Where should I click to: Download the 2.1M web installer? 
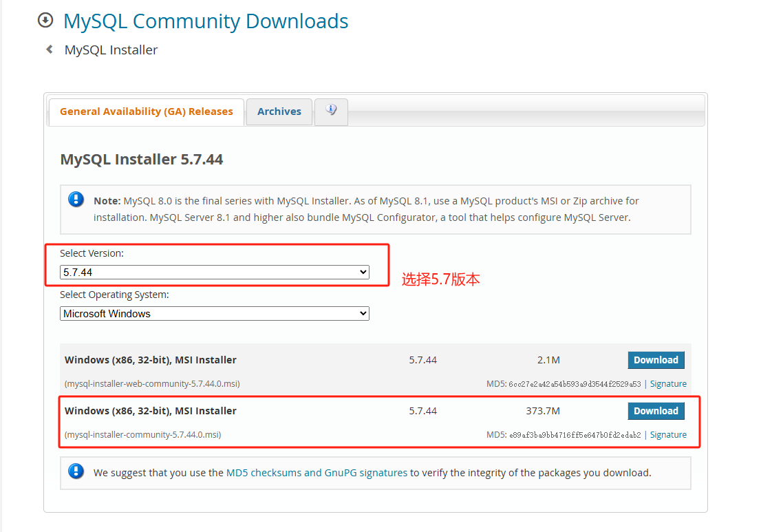point(655,360)
